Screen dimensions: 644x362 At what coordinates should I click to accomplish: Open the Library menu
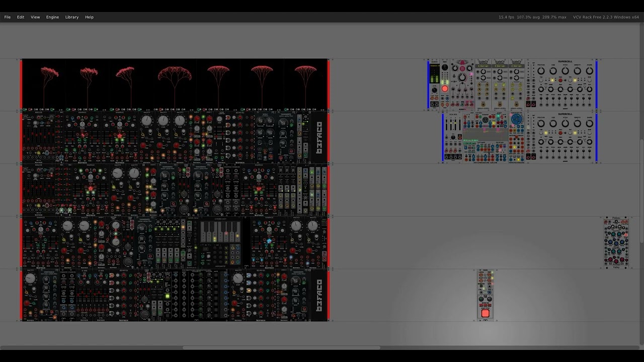tap(72, 17)
